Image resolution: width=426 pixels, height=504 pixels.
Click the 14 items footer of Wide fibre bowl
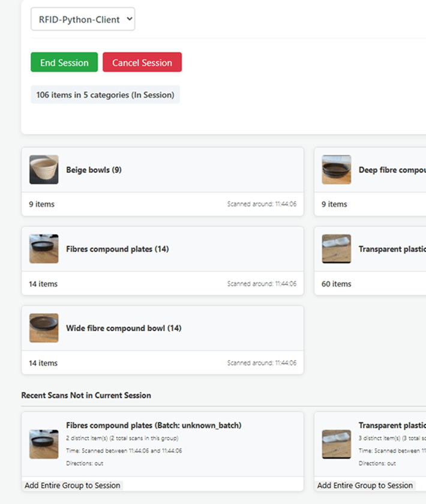43,363
